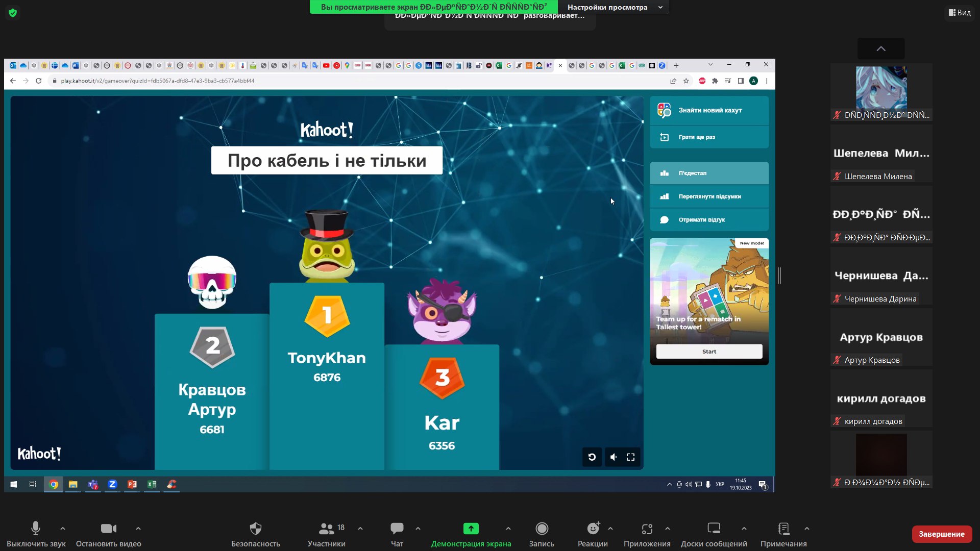Open Переглянути підсумки menu item
The height and width of the screenshot is (551, 980).
pos(709,196)
